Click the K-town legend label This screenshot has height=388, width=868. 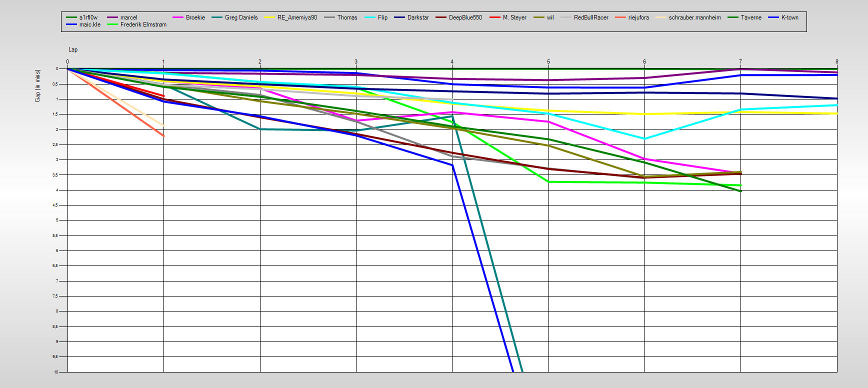pos(789,17)
